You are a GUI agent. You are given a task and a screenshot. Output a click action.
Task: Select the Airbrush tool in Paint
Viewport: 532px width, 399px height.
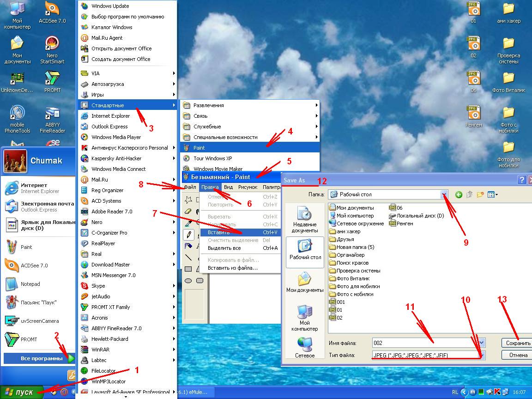188,246
